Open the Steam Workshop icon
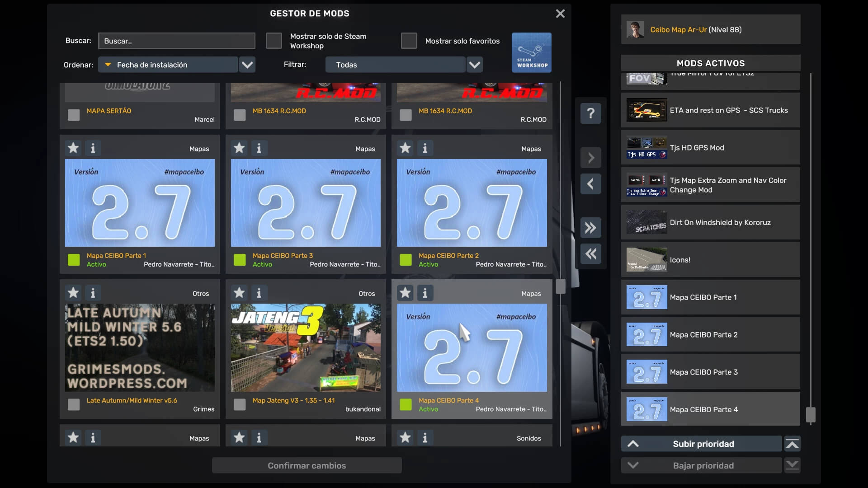 pos(531,52)
